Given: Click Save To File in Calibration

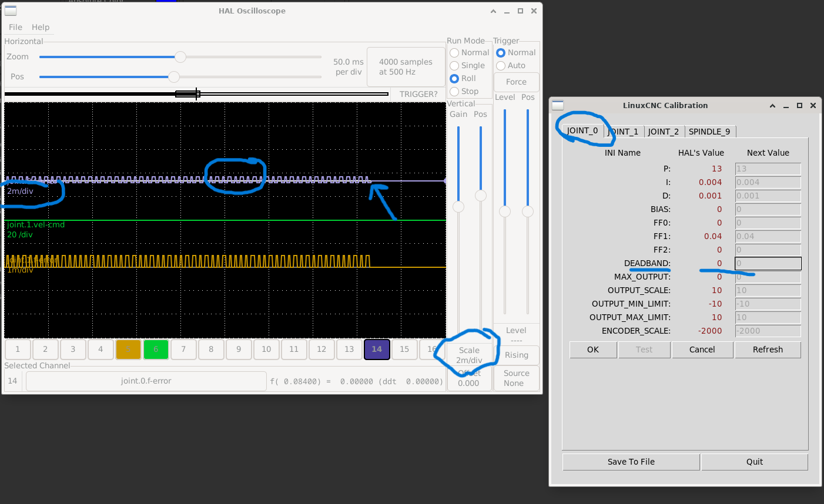Looking at the screenshot, I should [631, 462].
